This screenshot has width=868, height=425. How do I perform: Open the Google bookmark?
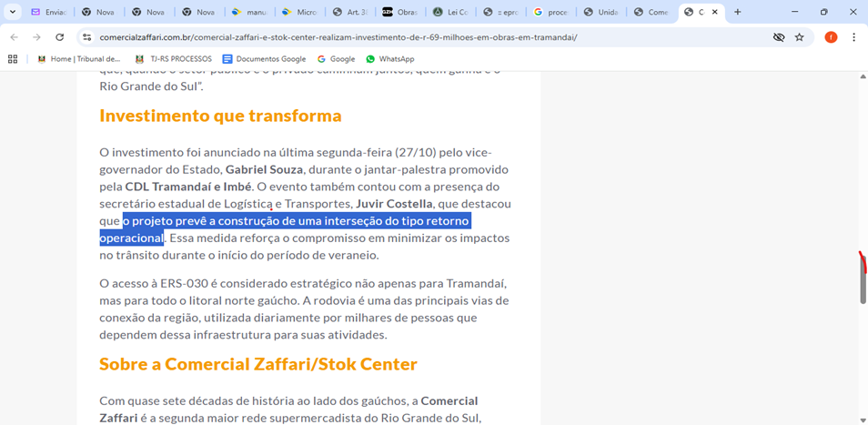pyautogui.click(x=336, y=58)
